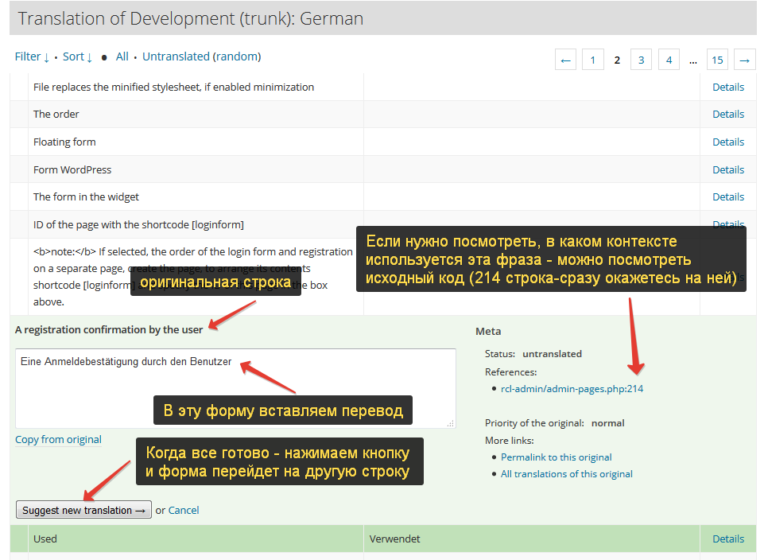Go to next page with right arrow
768x560 pixels.
tap(744, 60)
